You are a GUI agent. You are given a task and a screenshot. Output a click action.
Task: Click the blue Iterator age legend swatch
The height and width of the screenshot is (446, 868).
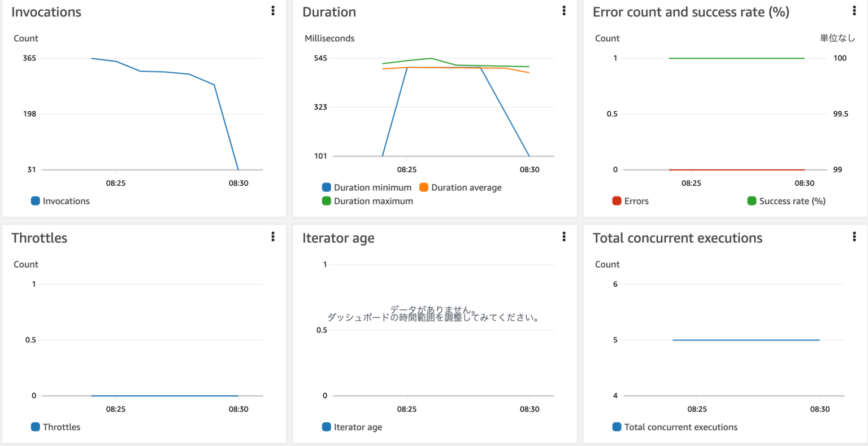[x=327, y=427]
